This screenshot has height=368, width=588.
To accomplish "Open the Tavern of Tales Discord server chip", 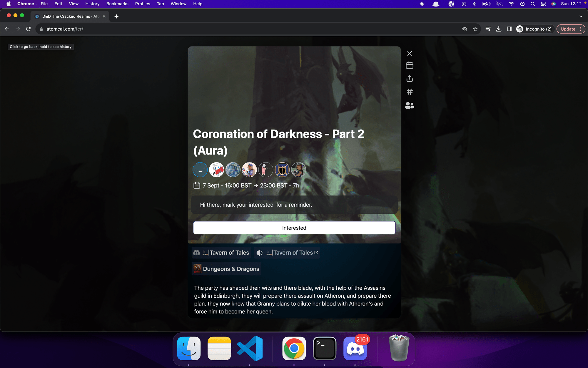I will click(x=221, y=253).
